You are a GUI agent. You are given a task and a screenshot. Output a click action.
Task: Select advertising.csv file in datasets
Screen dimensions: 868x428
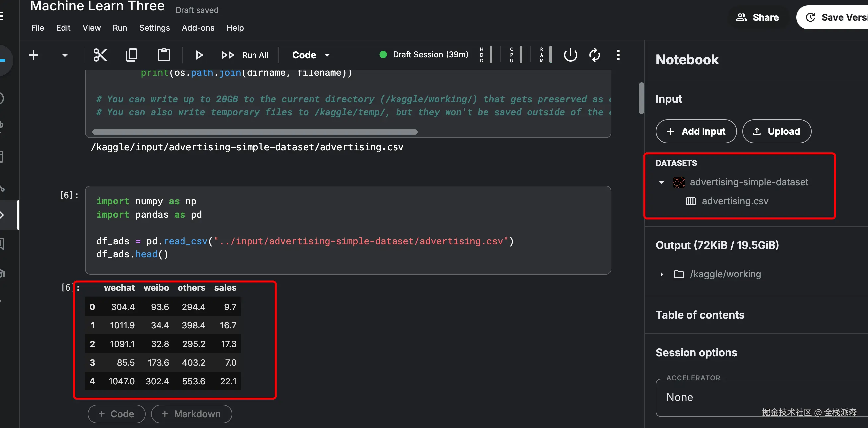pyautogui.click(x=735, y=201)
